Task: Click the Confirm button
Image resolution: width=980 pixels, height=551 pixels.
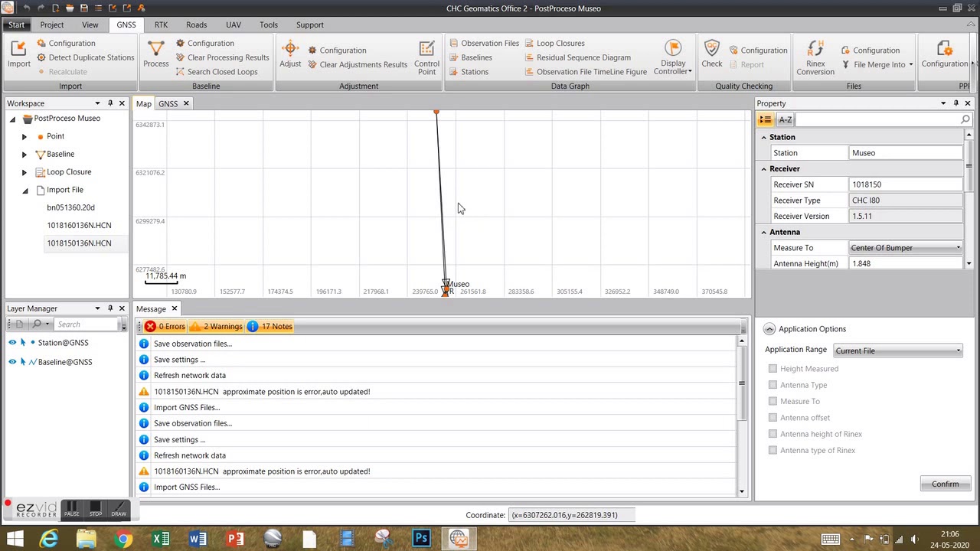Action: coord(945,484)
